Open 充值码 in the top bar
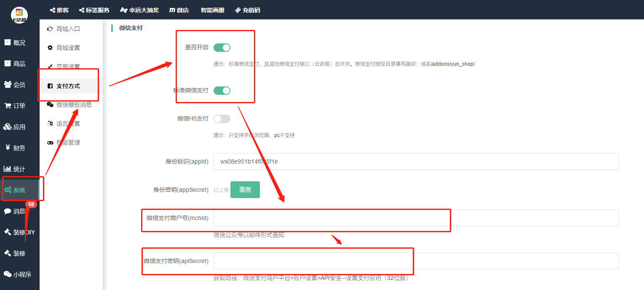 click(x=248, y=10)
